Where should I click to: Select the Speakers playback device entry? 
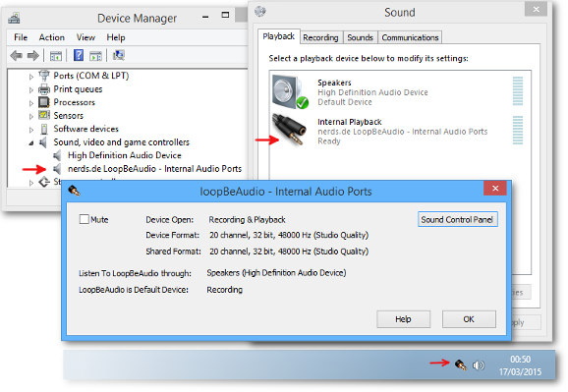click(400, 92)
